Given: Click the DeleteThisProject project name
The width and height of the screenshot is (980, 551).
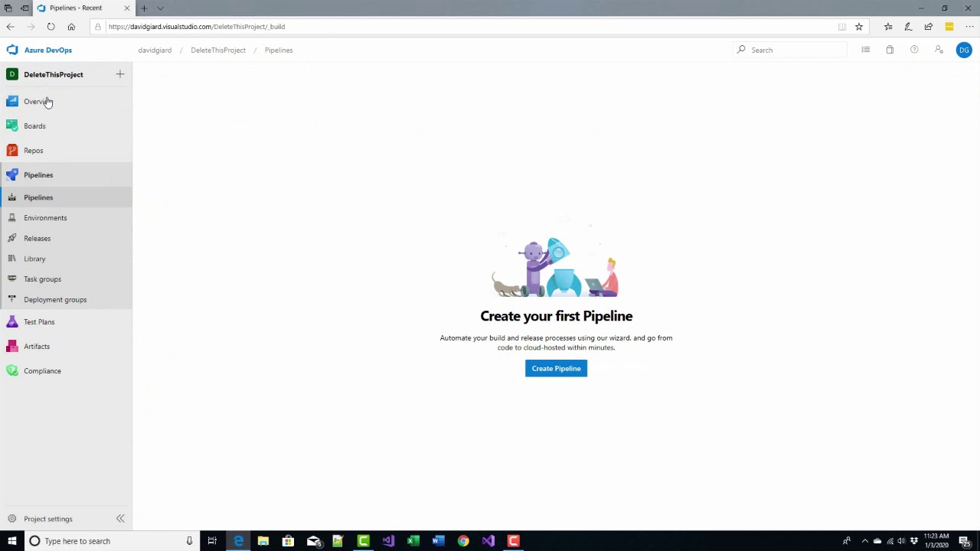Looking at the screenshot, I should 54,74.
